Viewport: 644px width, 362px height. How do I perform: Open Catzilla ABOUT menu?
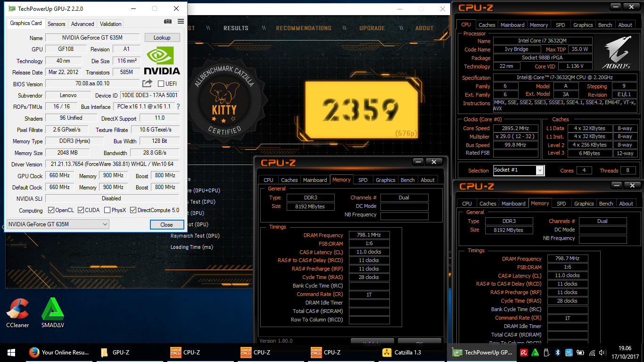point(424,28)
